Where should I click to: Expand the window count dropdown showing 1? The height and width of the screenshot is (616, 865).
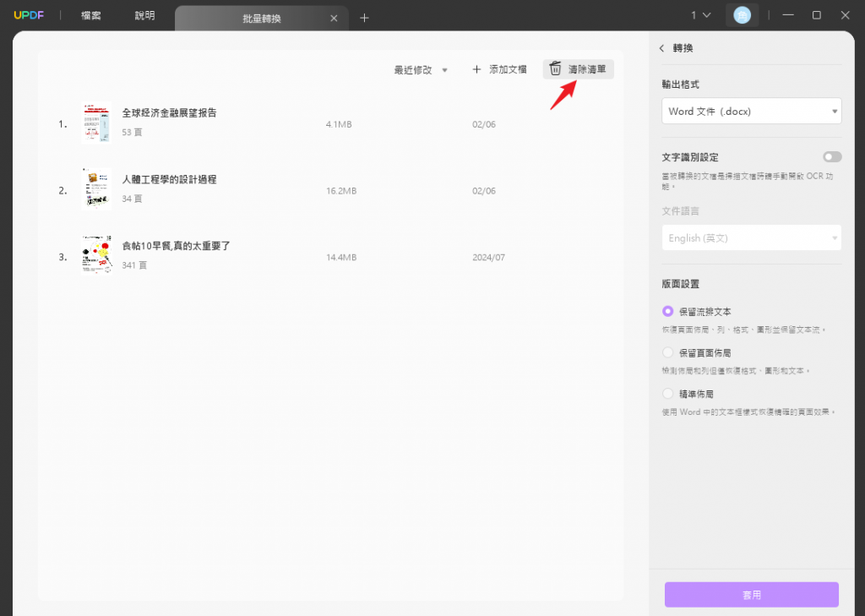pyautogui.click(x=700, y=15)
